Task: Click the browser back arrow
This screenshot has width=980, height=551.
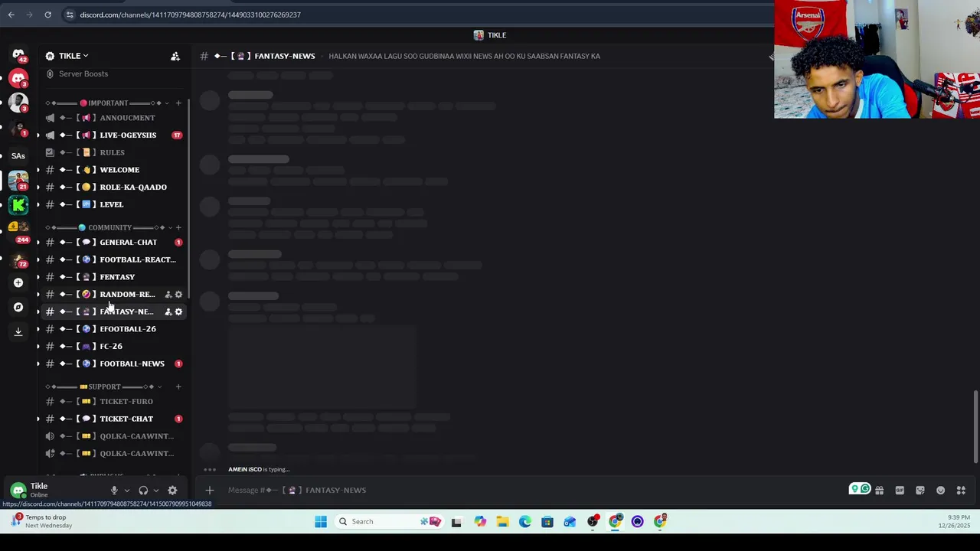Action: 11,15
